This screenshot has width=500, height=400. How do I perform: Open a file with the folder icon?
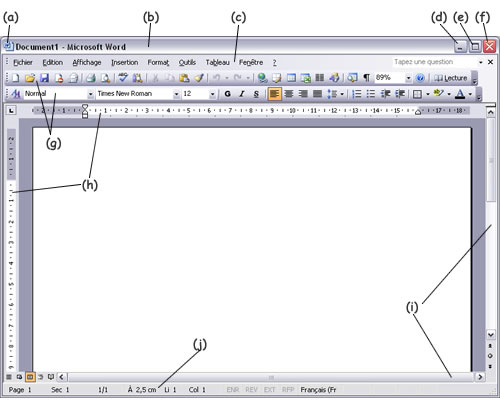[x=30, y=78]
